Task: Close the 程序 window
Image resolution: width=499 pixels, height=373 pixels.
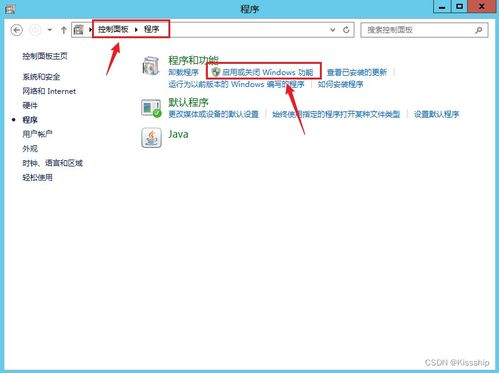Action: click(x=481, y=7)
